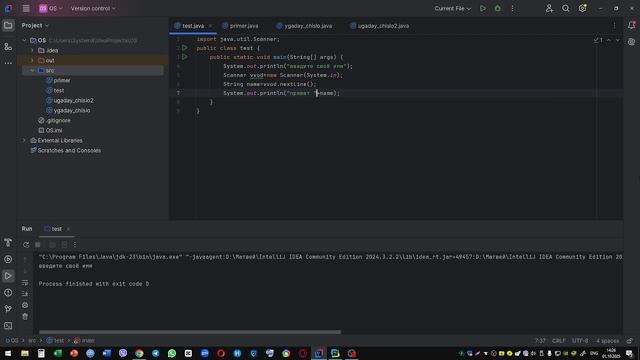Open the Services tool window

point(8,259)
